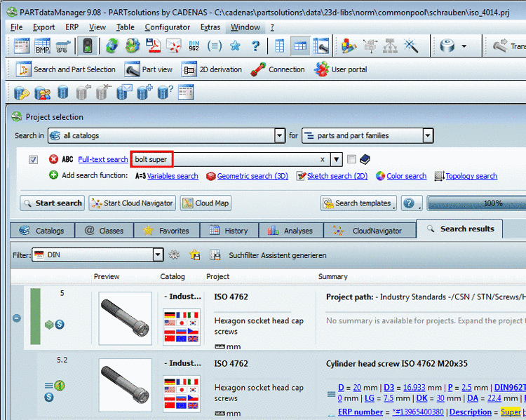Viewport: 526px width, 420px height.
Task: Open the Topology search link
Action: (x=471, y=176)
